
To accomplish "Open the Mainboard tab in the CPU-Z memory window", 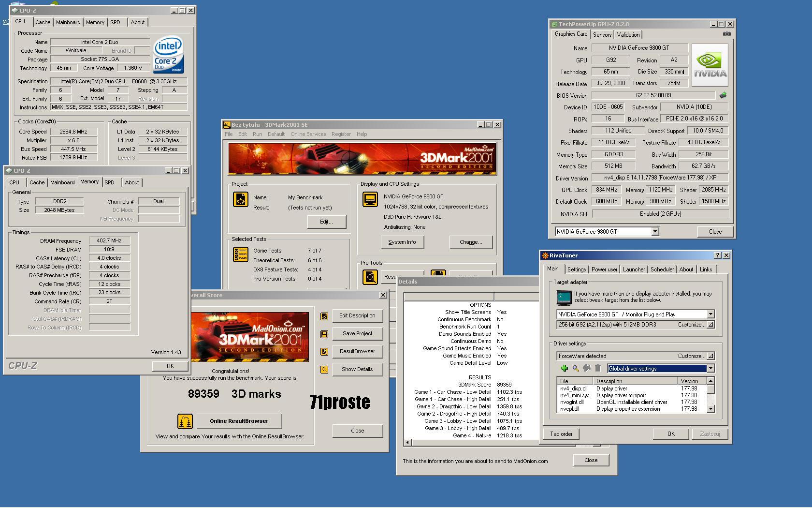I will (62, 182).
